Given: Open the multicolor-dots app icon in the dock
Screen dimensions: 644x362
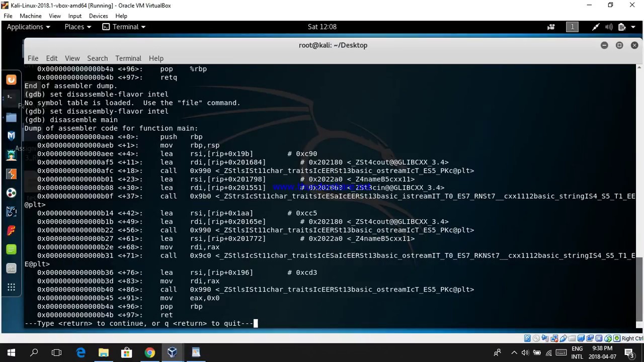Looking at the screenshot, I should click(11, 193).
